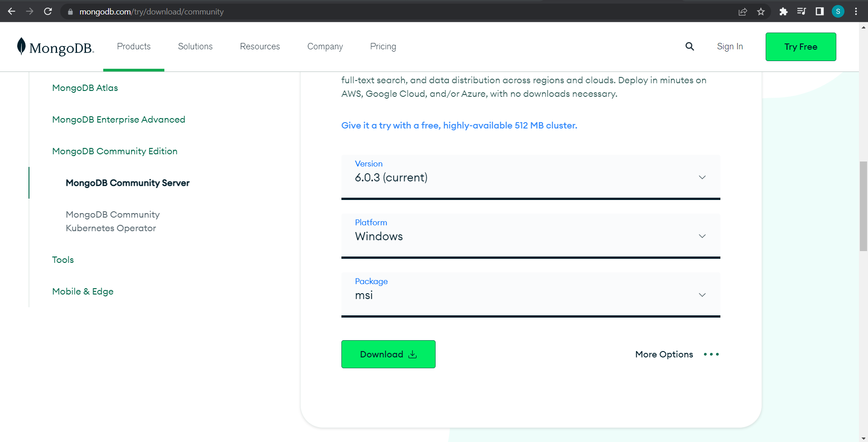Open the Solutions navigation menu
The image size is (868, 442).
pos(195,46)
